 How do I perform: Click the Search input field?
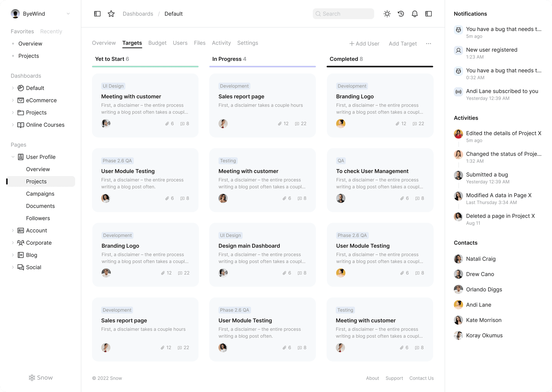click(x=343, y=13)
